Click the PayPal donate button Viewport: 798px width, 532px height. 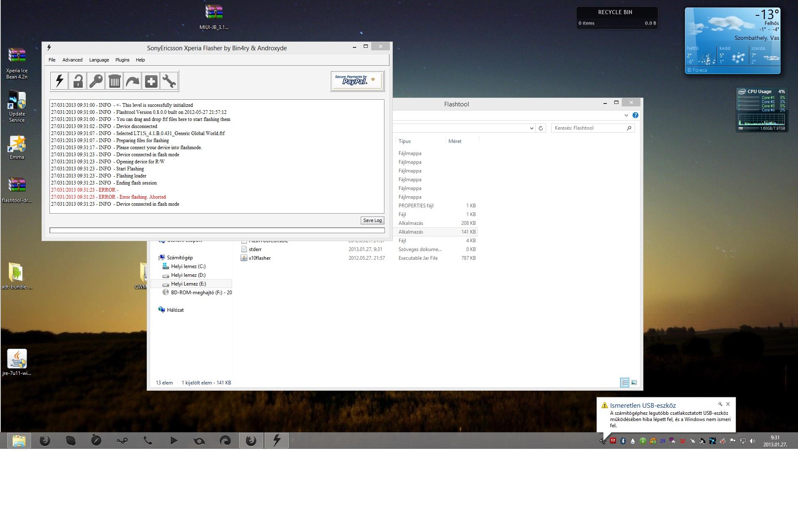point(357,80)
